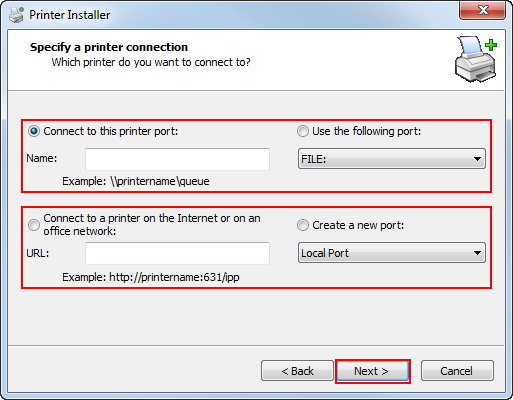The width and height of the screenshot is (513, 400).
Task: Click the Printer Installer title bar icon
Action: click(x=16, y=15)
